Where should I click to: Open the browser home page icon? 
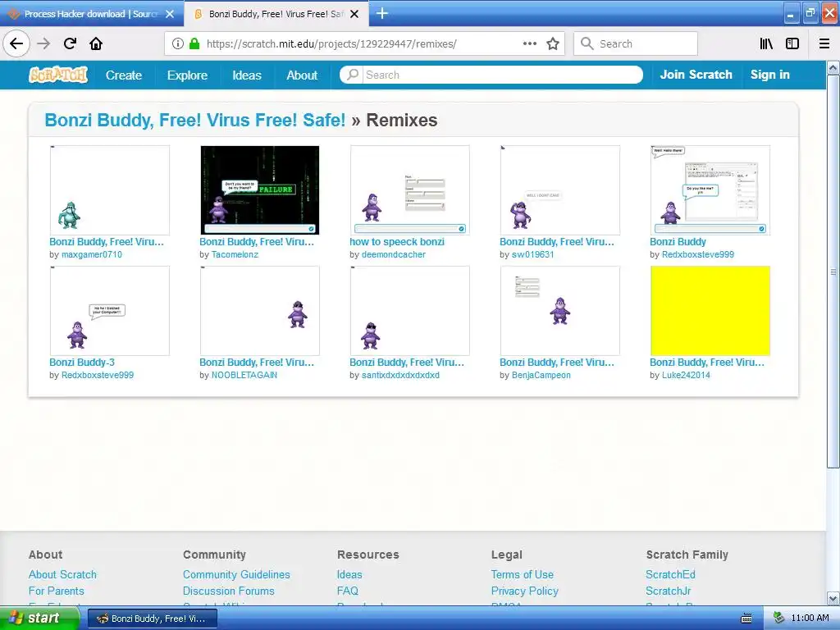pyautogui.click(x=96, y=44)
